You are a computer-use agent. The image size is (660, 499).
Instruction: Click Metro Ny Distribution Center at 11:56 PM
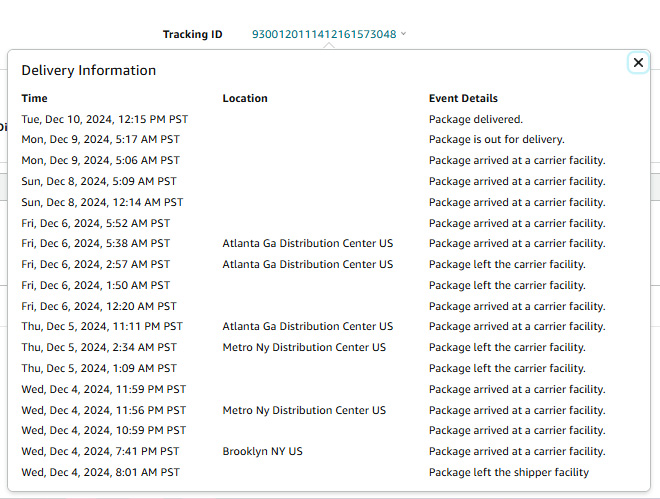click(x=304, y=410)
